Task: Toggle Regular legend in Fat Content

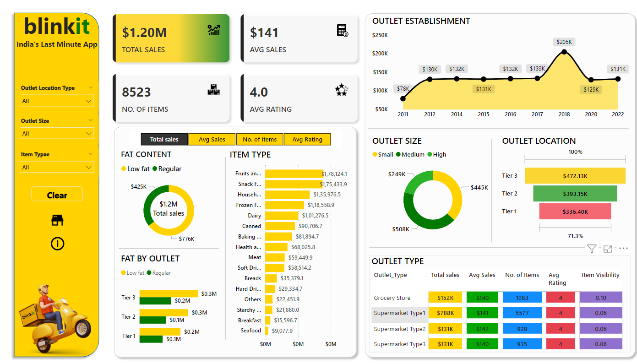Action: 167,169
